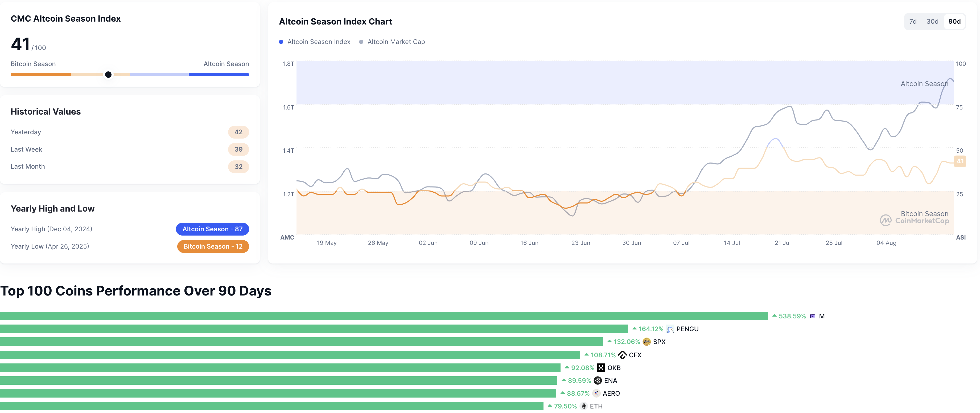Click the index slider's black handle
The height and width of the screenshot is (413, 980).
108,75
